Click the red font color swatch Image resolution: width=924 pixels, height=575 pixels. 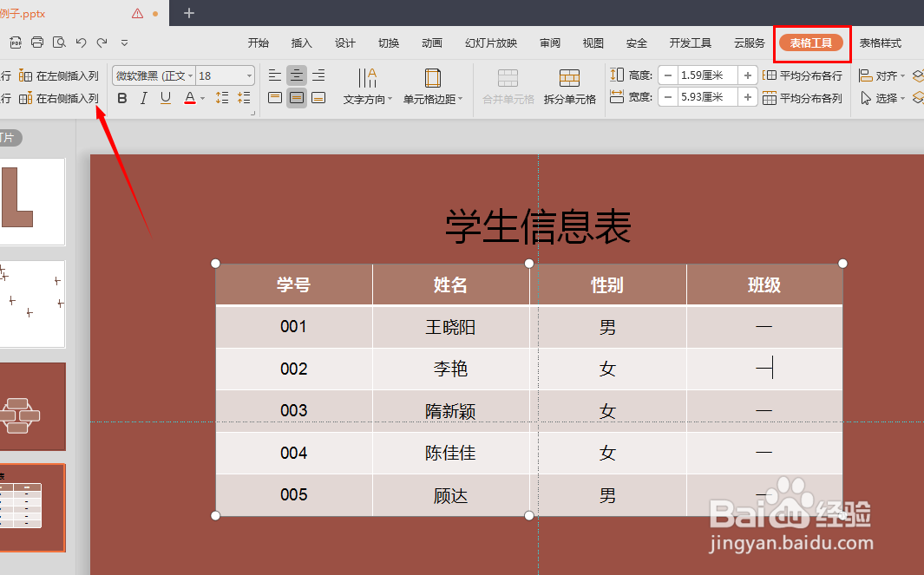point(188,103)
